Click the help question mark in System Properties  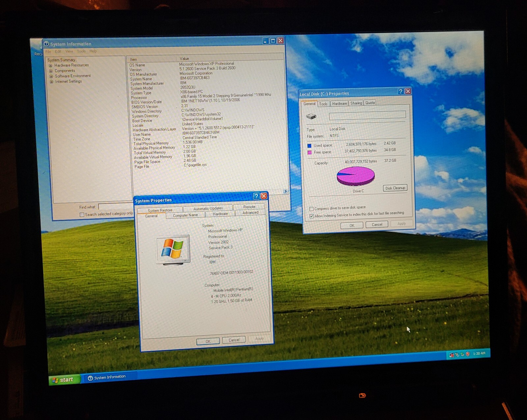coord(256,196)
